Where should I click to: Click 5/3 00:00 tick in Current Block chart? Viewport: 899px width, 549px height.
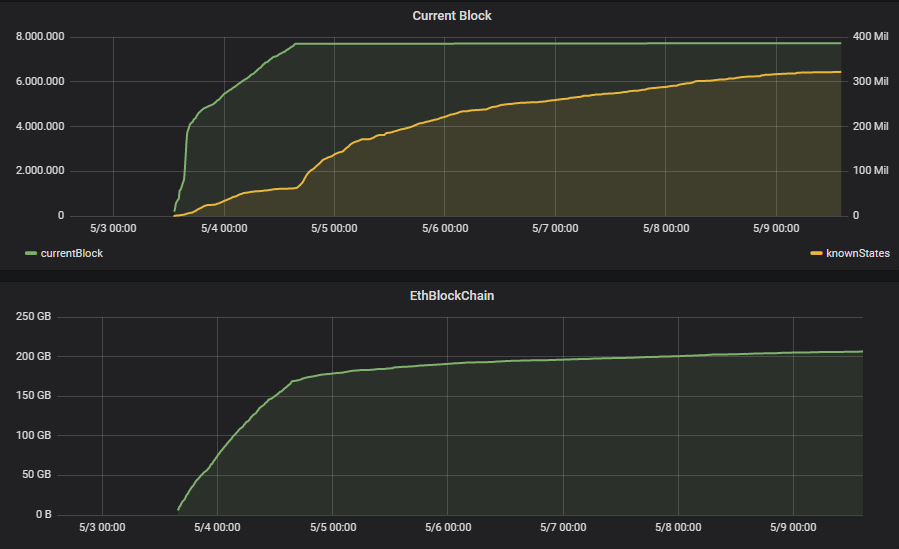tap(114, 229)
